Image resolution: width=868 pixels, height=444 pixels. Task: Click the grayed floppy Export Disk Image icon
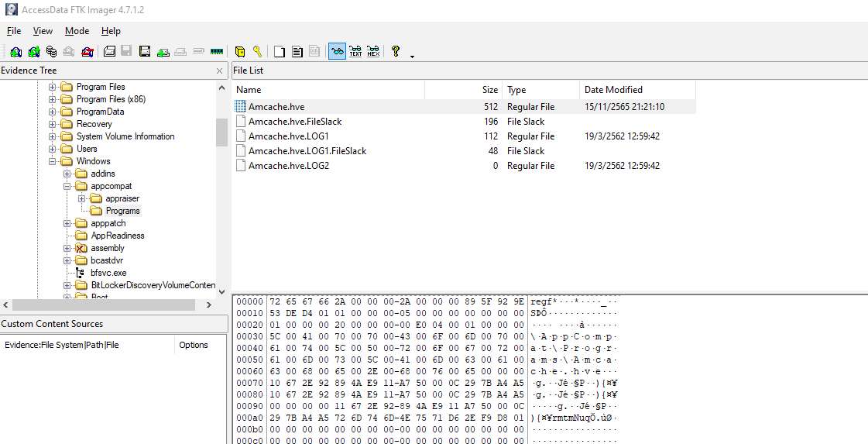click(x=126, y=52)
